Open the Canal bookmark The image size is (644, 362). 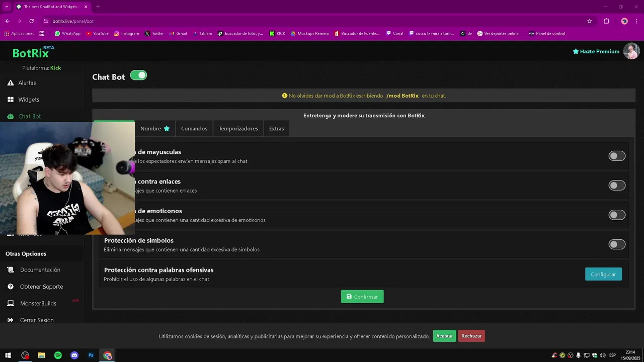click(x=394, y=34)
